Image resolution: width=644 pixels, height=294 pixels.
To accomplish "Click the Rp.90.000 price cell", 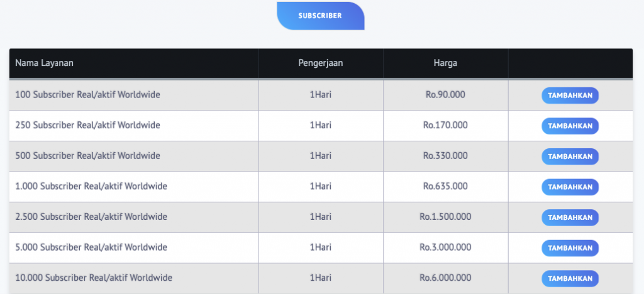I will click(x=445, y=95).
